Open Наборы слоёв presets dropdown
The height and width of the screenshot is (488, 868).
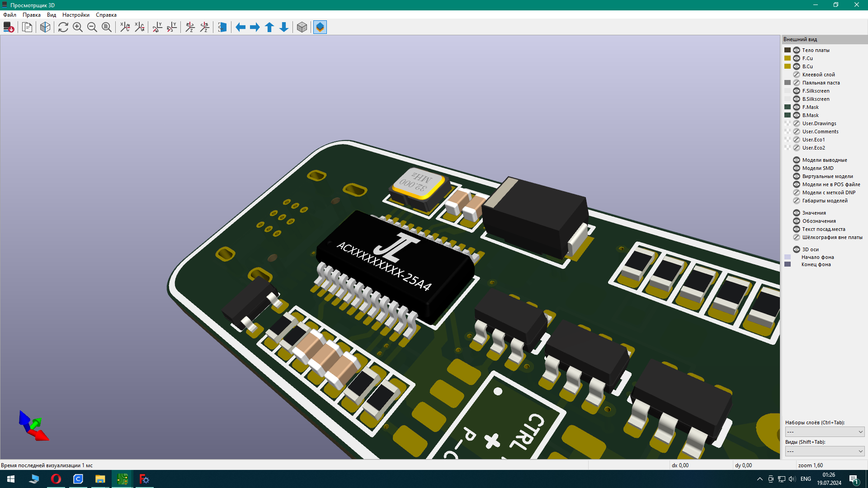(825, 432)
